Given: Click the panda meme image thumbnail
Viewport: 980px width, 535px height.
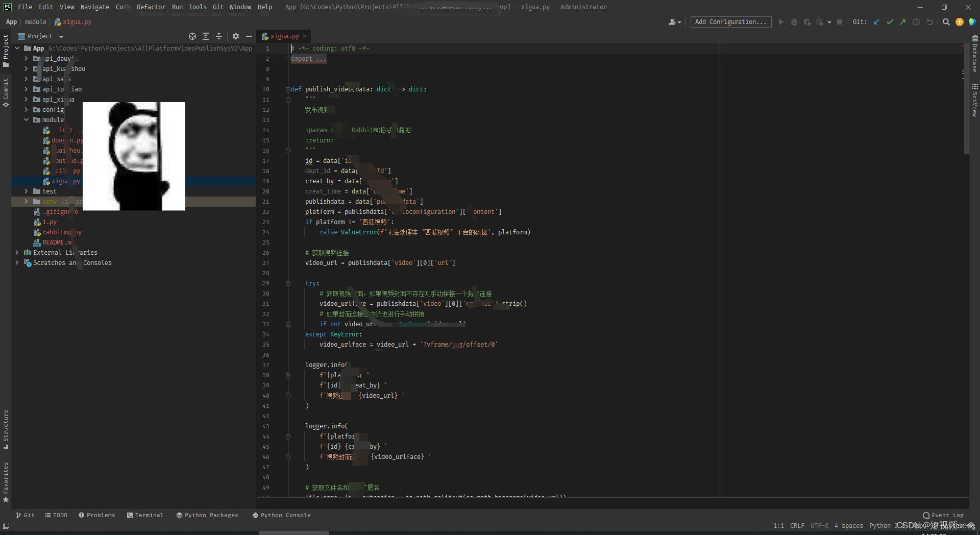Looking at the screenshot, I should pyautogui.click(x=134, y=156).
